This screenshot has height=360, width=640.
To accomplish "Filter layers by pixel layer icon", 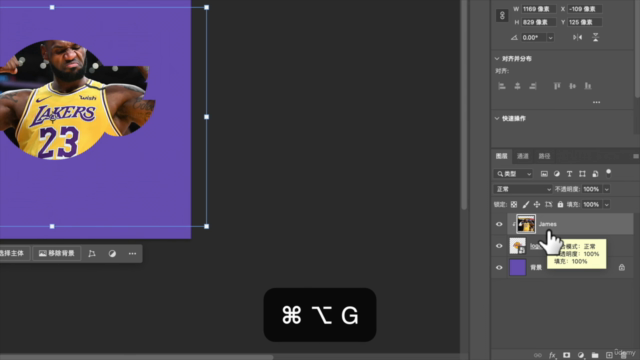I will pos(544,174).
